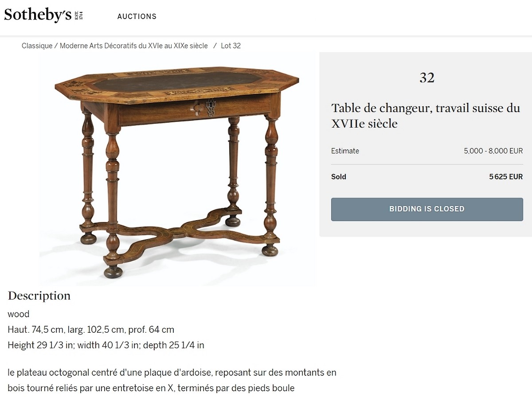Open the AUCTIONS menu
The width and height of the screenshot is (532, 397).
[137, 16]
